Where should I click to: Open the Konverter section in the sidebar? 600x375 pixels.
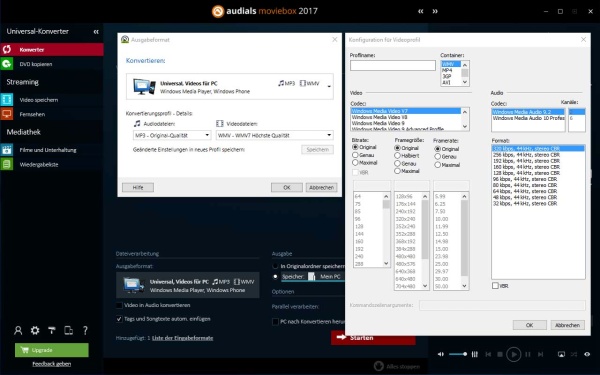52,50
